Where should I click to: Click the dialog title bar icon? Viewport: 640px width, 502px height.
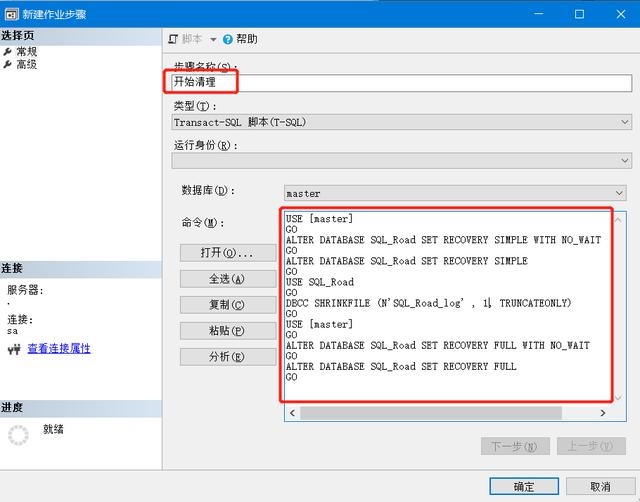[x=11, y=14]
